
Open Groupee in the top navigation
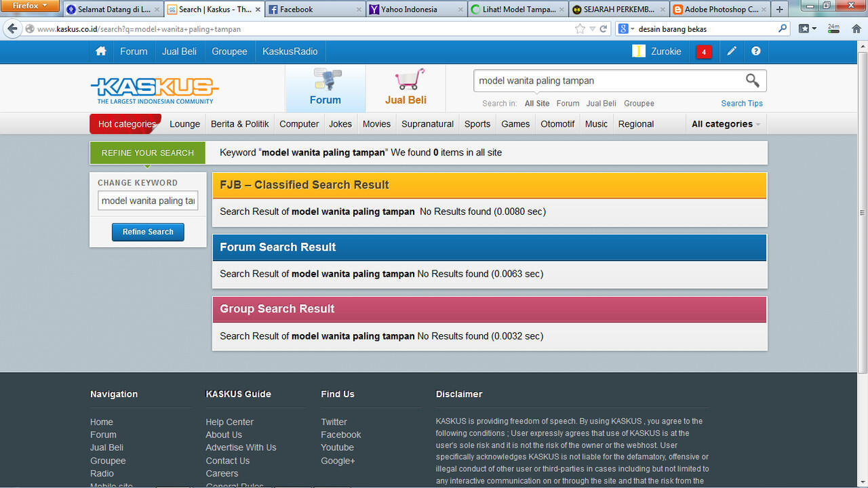pos(229,52)
